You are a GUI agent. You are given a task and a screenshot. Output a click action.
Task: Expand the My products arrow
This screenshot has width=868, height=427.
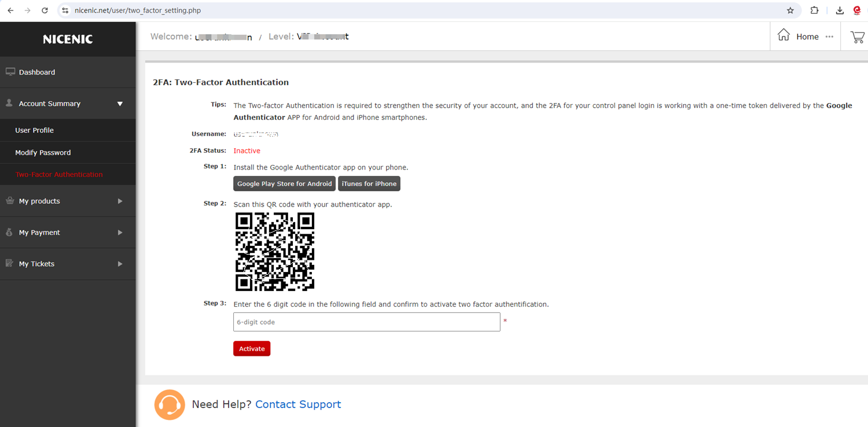click(120, 201)
